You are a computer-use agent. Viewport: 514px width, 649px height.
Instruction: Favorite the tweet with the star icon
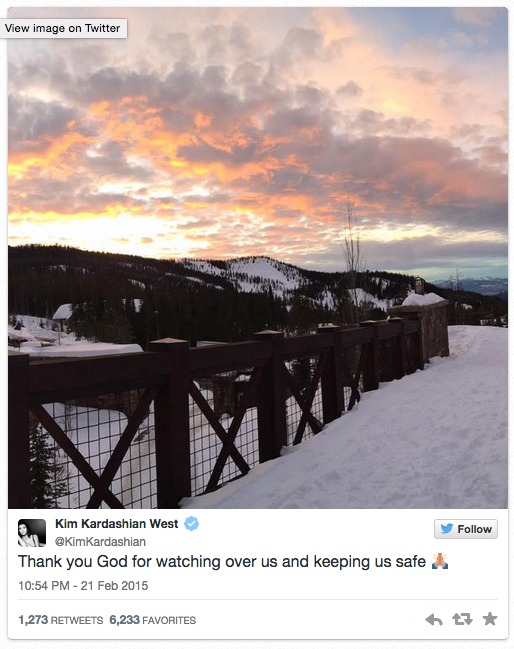pyautogui.click(x=490, y=619)
